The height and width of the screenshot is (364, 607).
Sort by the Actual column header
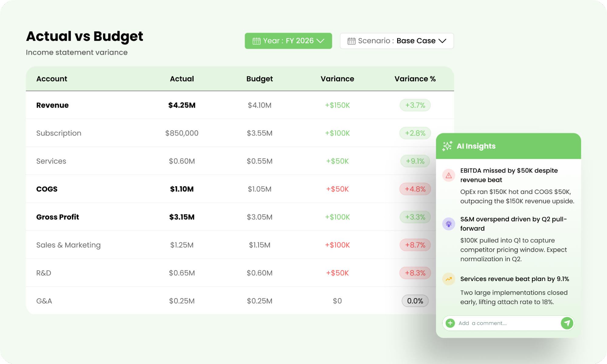(182, 79)
